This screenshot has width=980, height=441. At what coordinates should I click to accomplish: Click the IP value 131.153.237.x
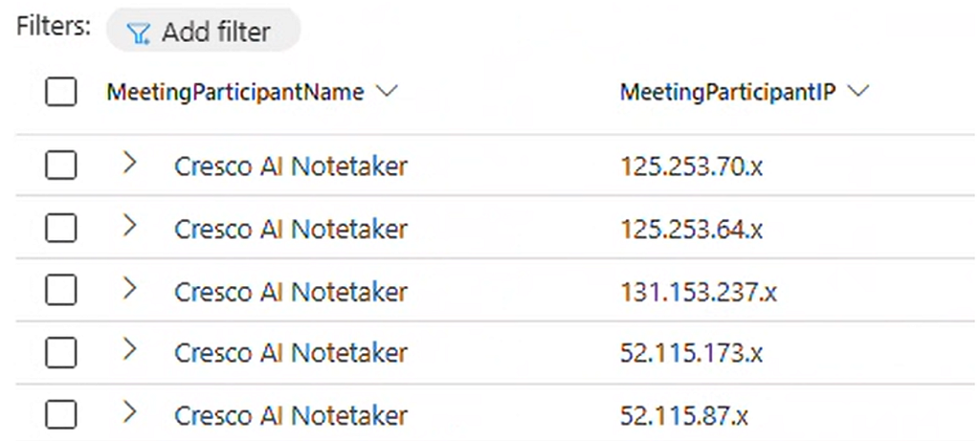tap(698, 292)
